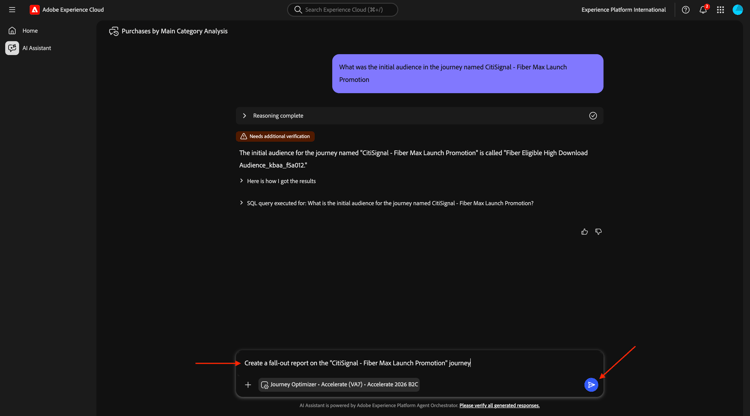The image size is (750, 416).
Task: Expand Here is how I got the results
Action: (x=277, y=181)
